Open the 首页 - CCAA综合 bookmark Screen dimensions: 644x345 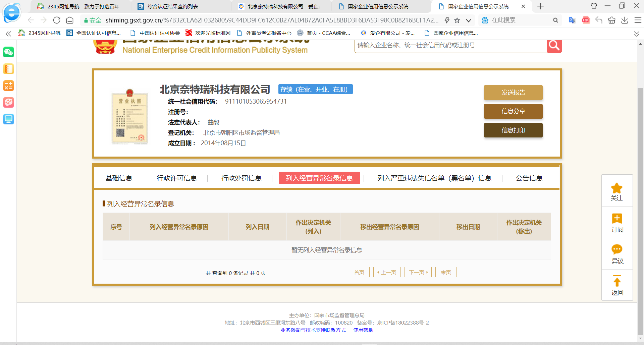(x=324, y=33)
